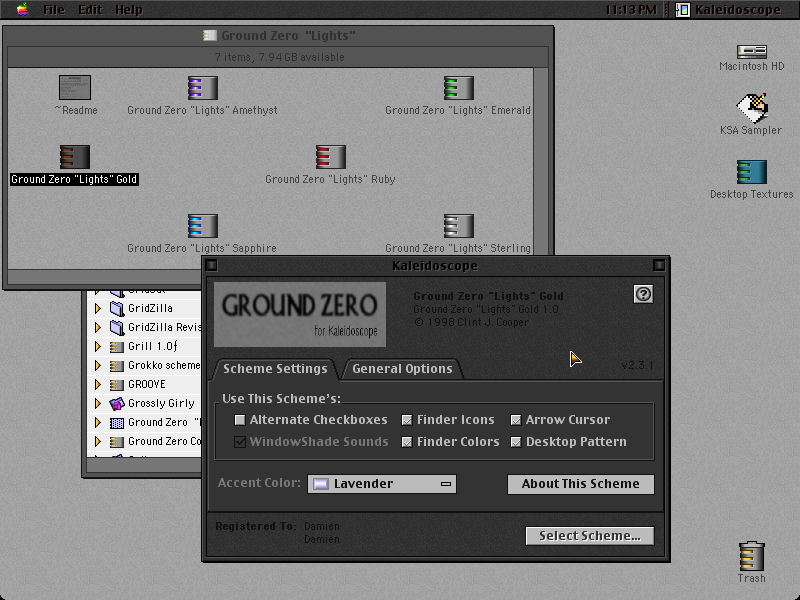800x600 pixels.
Task: Click the GridZilla folder icon in list
Action: click(x=117, y=308)
